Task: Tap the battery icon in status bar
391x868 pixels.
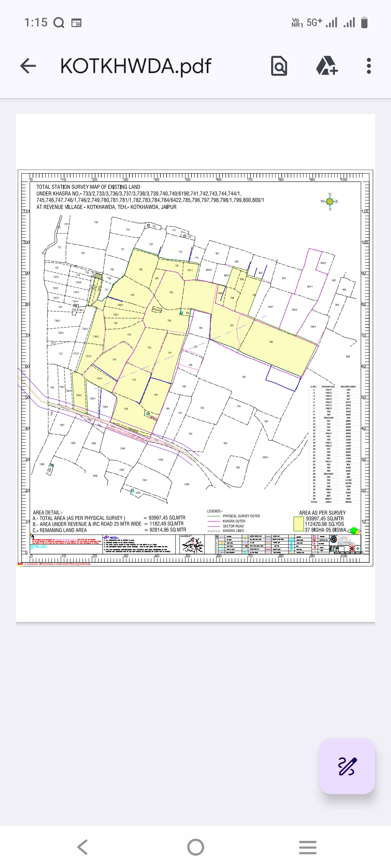Action: pos(365,22)
